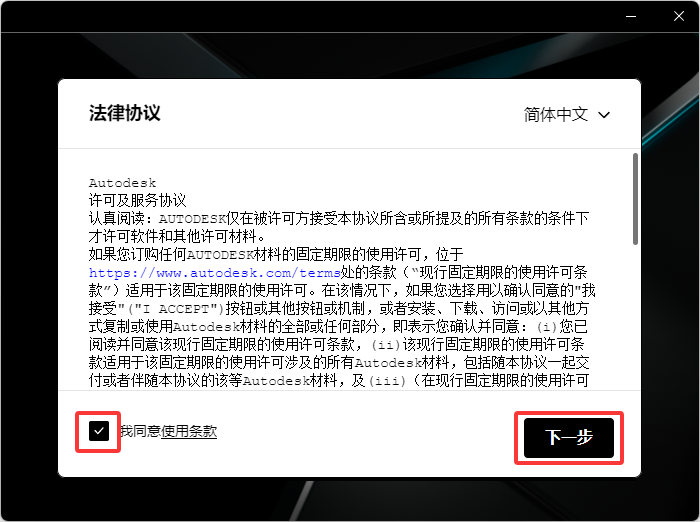This screenshot has height=522, width=700.
Task: Open the https://www.autodesk.com/terms link
Action: (x=214, y=272)
